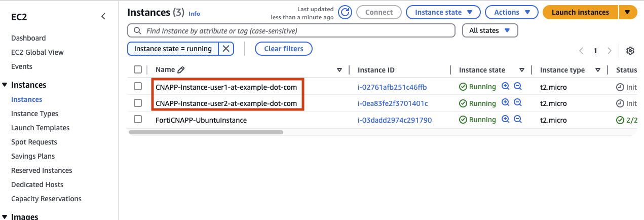Navigate to EC2 Global View
644x220 pixels.
click(37, 52)
